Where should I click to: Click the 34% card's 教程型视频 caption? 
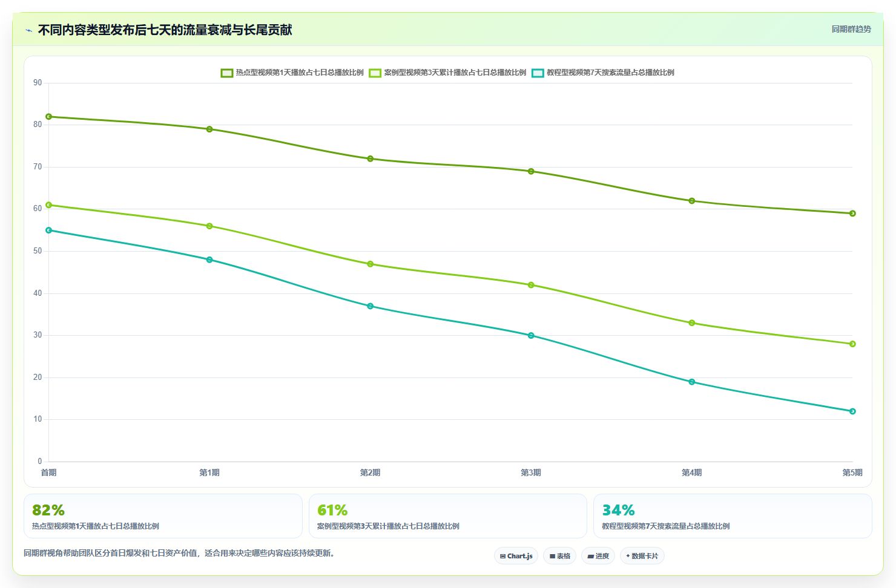click(x=666, y=526)
